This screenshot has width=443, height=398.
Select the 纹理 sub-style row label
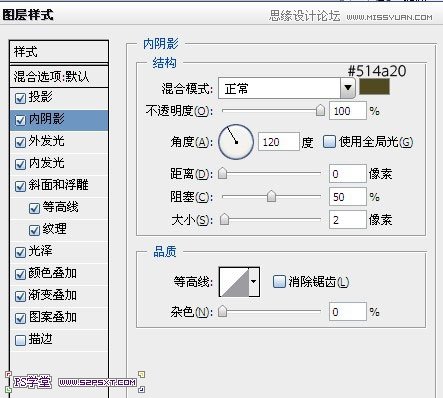click(54, 229)
